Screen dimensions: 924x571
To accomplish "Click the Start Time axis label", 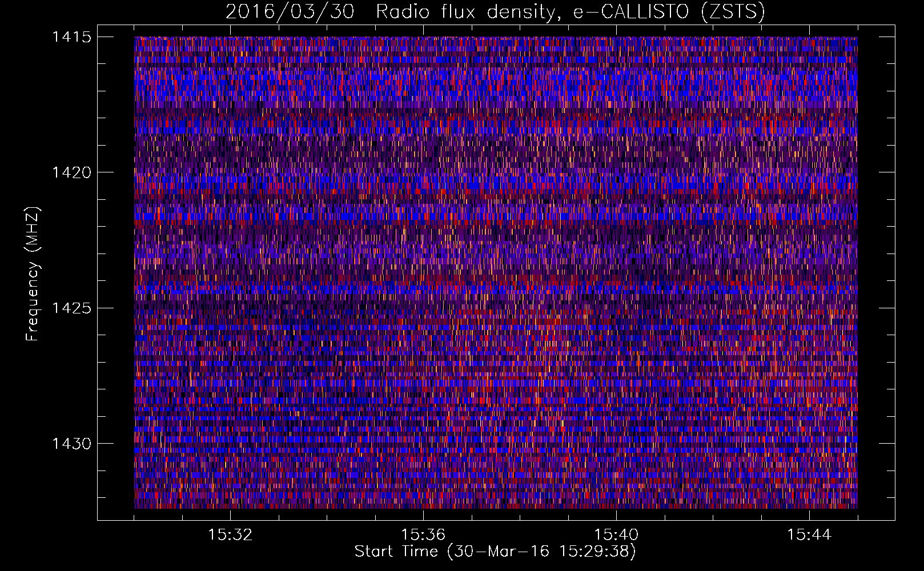I will click(495, 552).
